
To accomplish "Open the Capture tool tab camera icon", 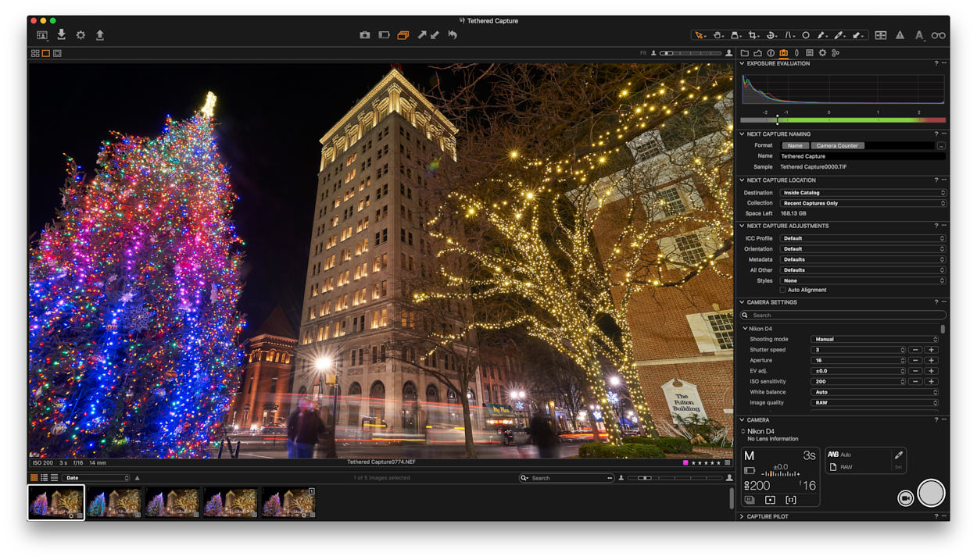I will pos(783,53).
